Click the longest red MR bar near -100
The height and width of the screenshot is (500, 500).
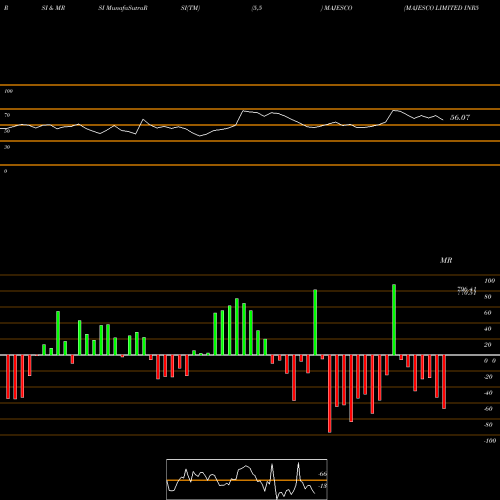(330, 394)
